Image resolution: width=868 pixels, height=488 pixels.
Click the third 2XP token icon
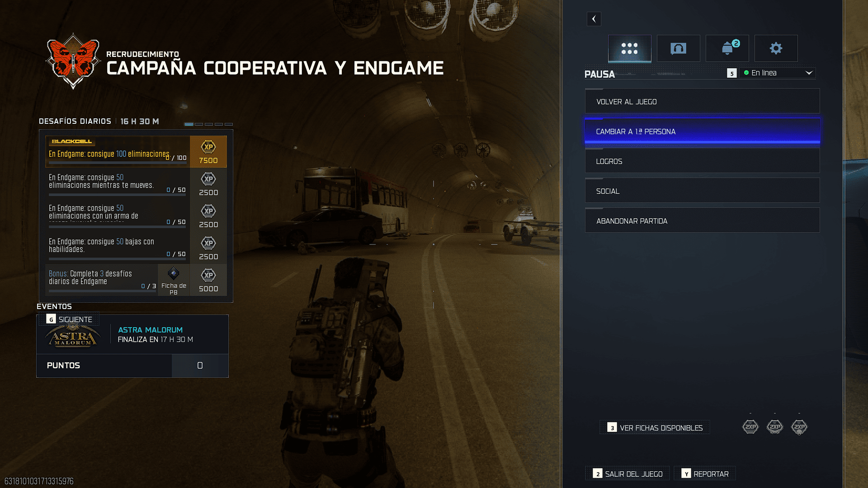point(799,427)
